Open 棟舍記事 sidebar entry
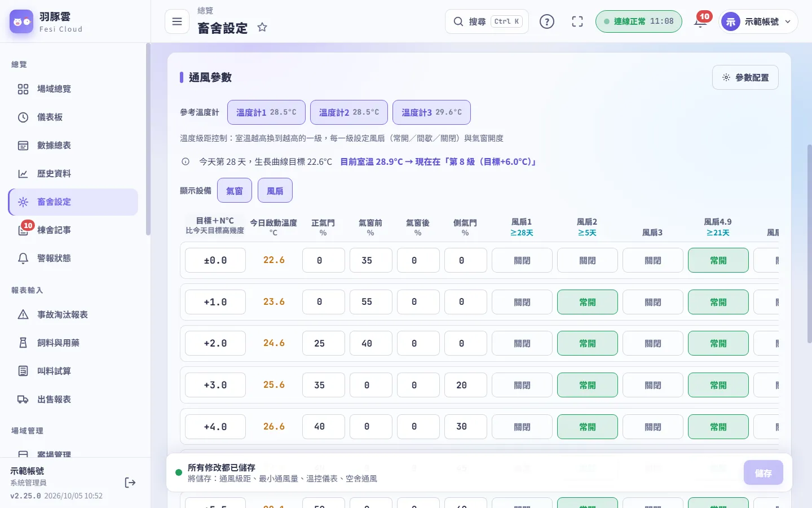 [x=73, y=230]
